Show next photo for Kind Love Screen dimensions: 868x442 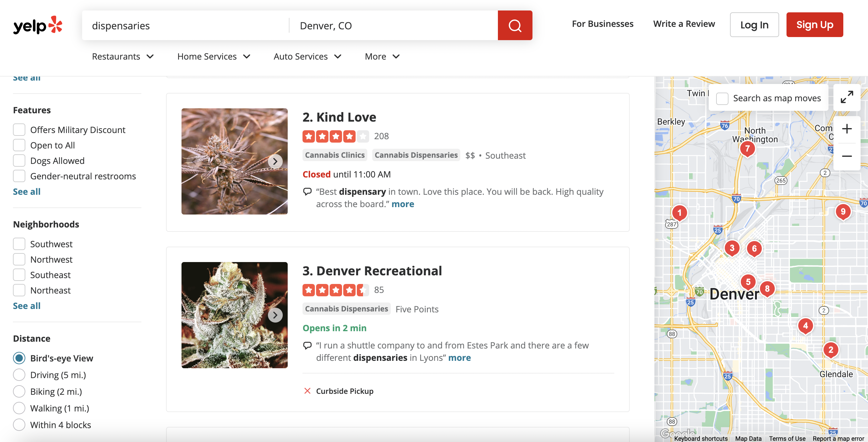pyautogui.click(x=275, y=161)
